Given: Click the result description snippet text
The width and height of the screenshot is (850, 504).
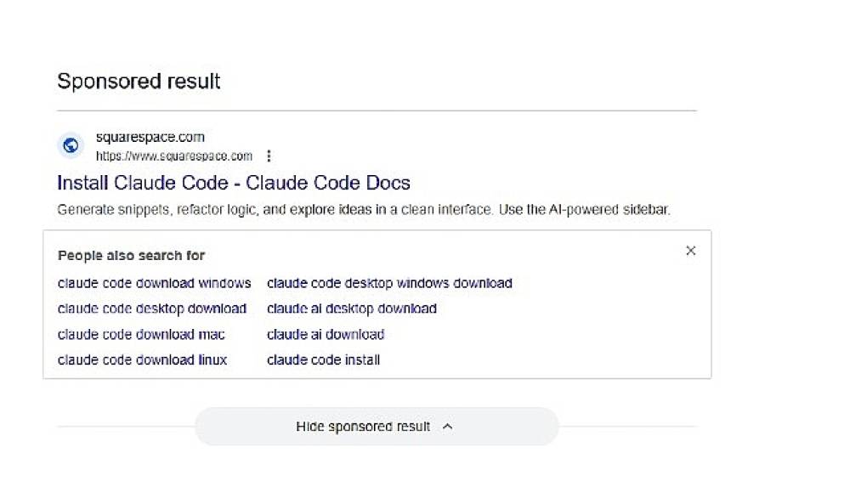Looking at the screenshot, I should point(364,209).
